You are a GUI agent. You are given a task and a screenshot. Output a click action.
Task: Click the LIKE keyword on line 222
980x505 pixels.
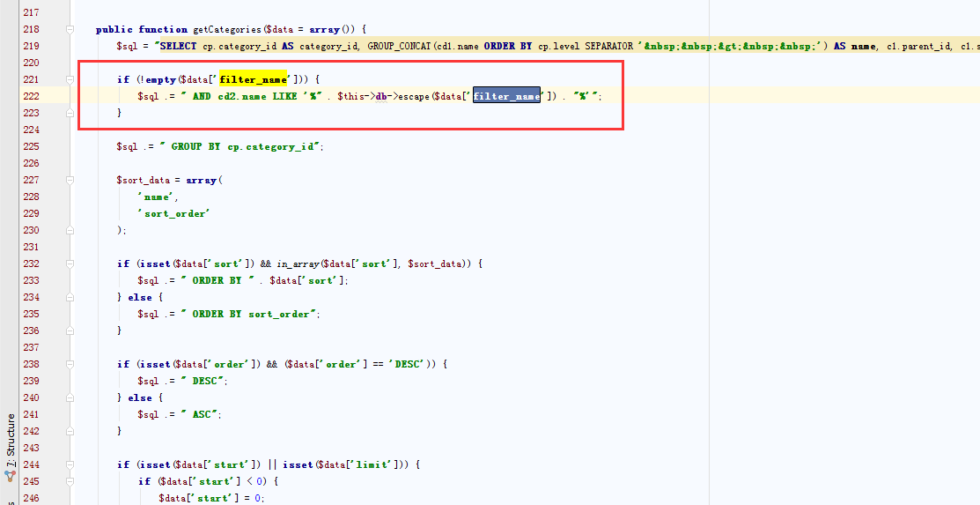pos(284,96)
